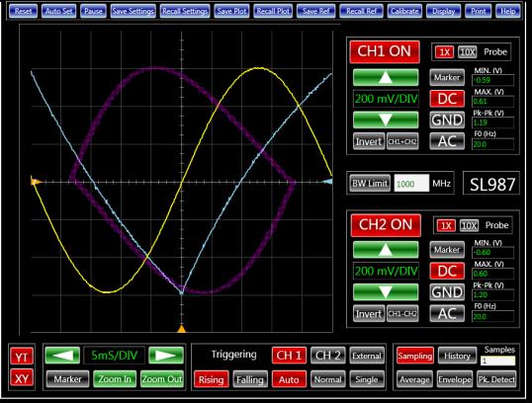The width and height of the screenshot is (532, 403).
Task: Set CH2 coupling to AC
Action: pos(447,313)
